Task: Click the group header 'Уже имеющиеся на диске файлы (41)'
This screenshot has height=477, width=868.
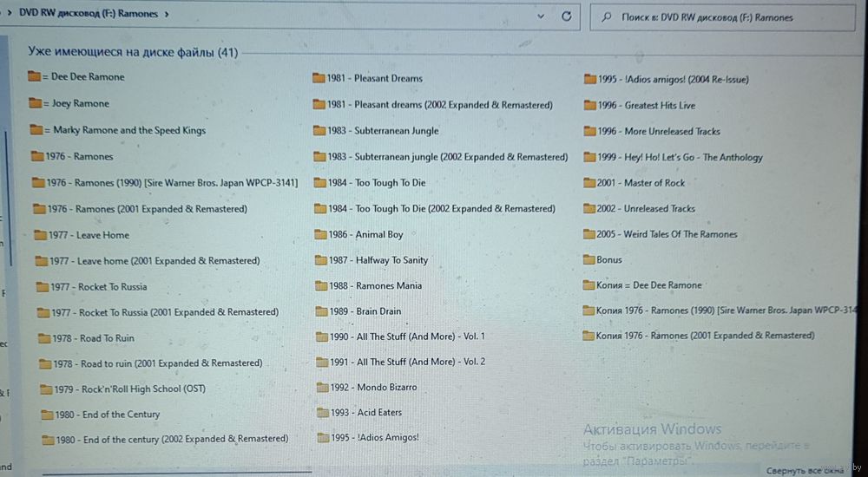Action: [133, 53]
